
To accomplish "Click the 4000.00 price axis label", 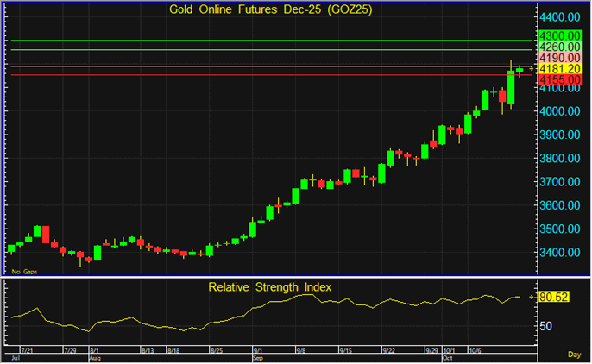I will 559,111.
